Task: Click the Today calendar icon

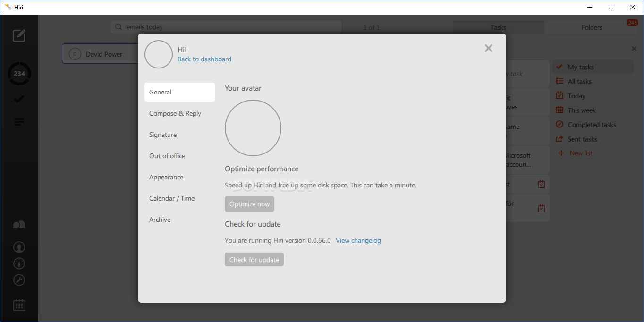Action: 559,95
